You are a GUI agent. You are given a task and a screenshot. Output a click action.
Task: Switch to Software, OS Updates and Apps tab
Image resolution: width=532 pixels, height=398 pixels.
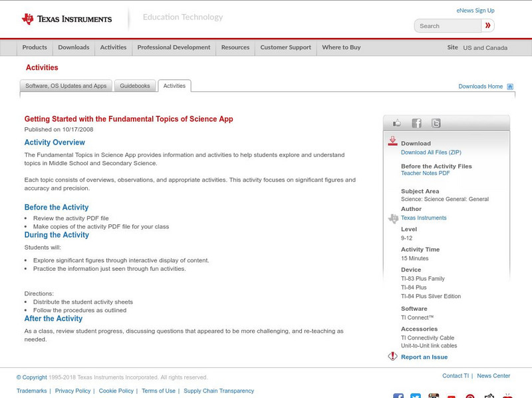pyautogui.click(x=66, y=86)
